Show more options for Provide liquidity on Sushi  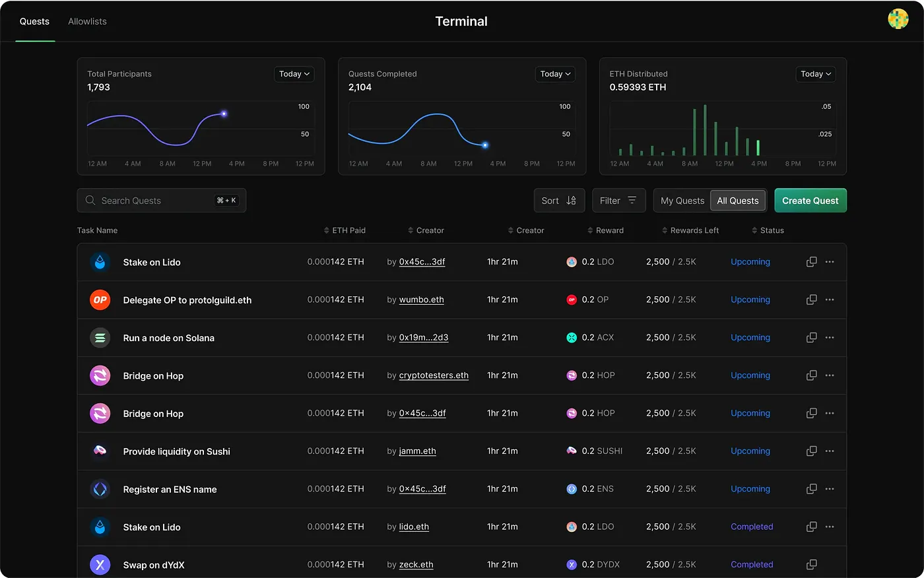click(830, 451)
